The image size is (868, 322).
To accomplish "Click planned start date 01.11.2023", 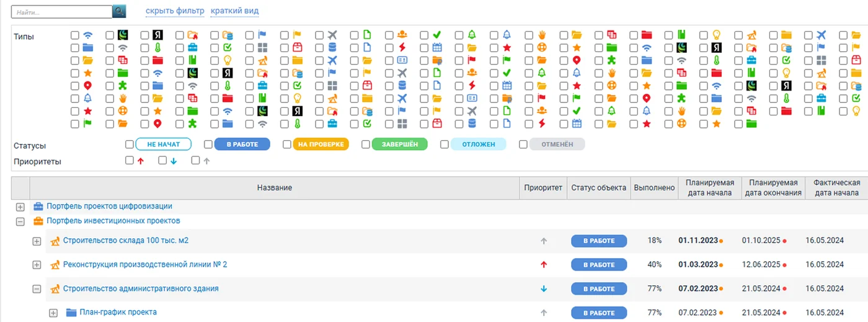I will [698, 241].
